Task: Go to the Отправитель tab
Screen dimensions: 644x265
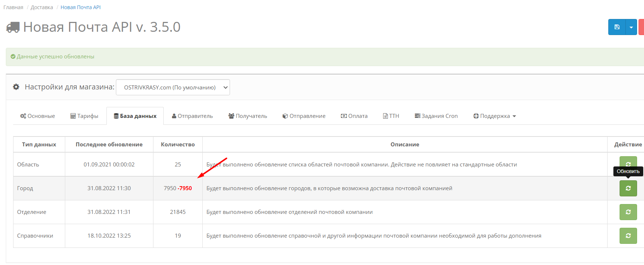Action: tap(192, 116)
